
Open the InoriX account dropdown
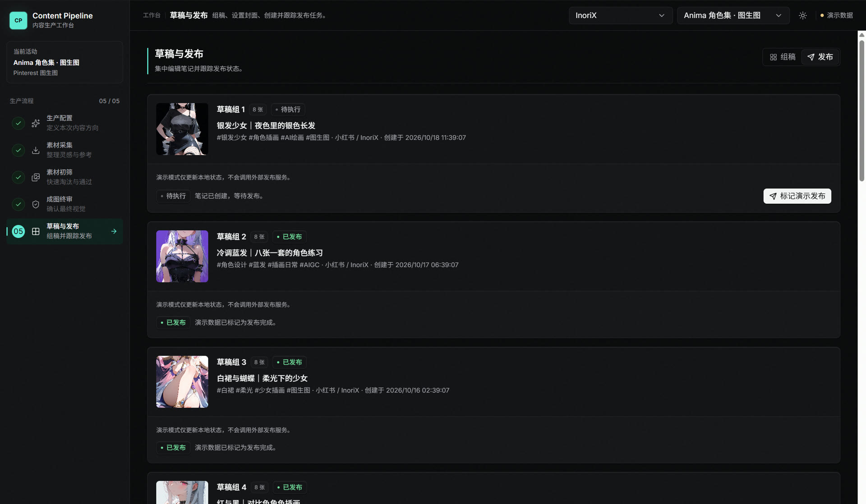click(620, 15)
